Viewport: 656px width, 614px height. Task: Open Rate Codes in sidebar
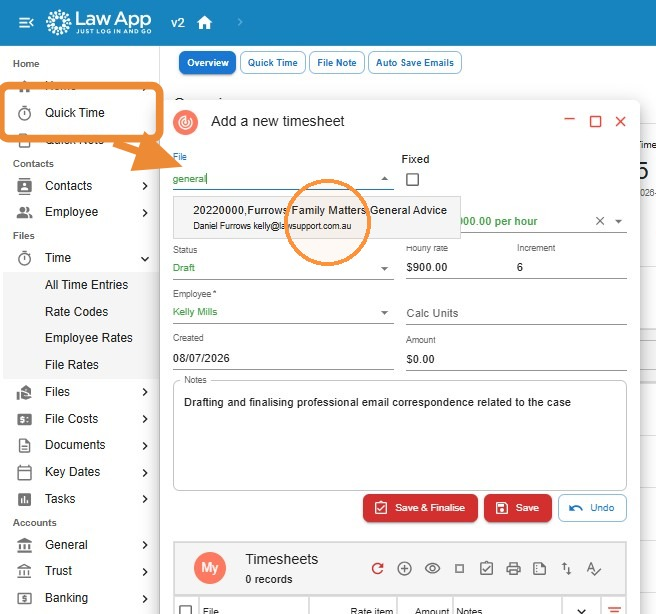click(76, 312)
